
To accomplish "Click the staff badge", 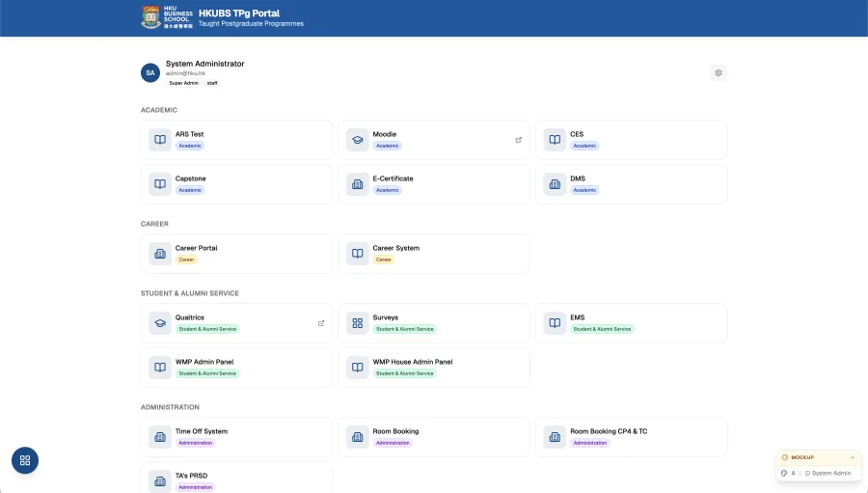I will (x=212, y=83).
